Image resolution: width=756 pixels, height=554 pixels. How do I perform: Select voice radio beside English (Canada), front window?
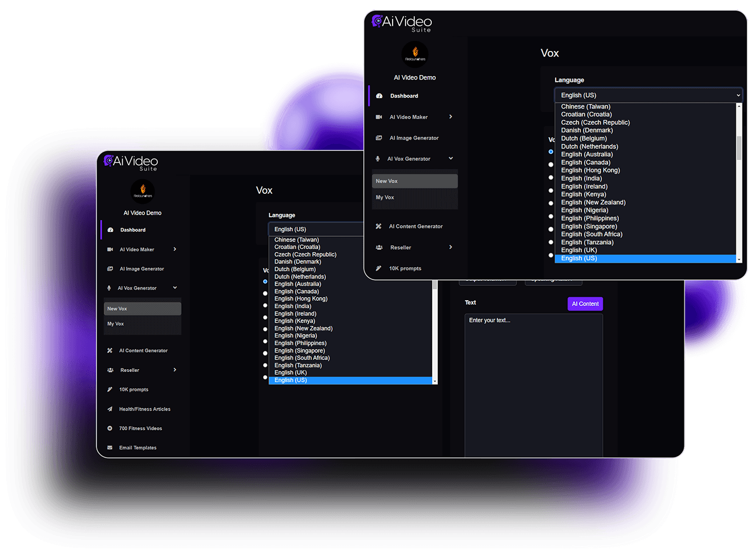coord(551,165)
